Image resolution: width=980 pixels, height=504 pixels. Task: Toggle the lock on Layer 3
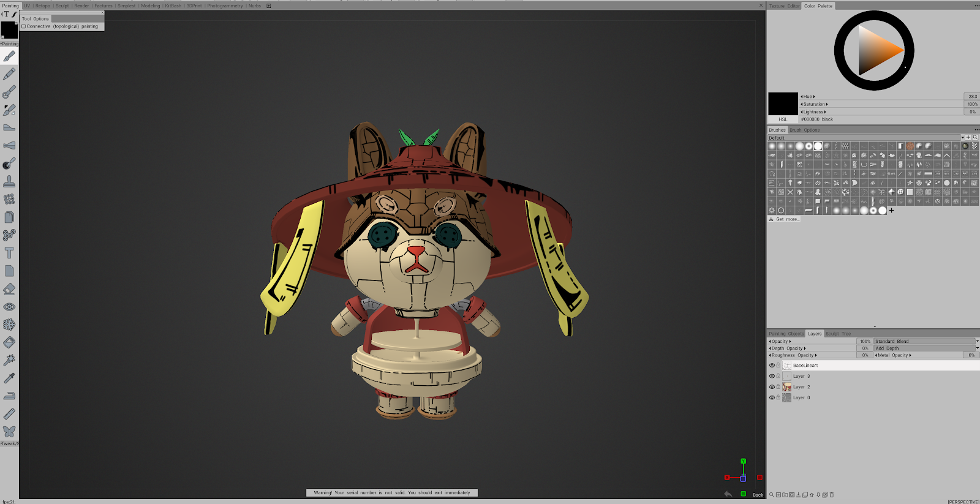[x=778, y=376]
